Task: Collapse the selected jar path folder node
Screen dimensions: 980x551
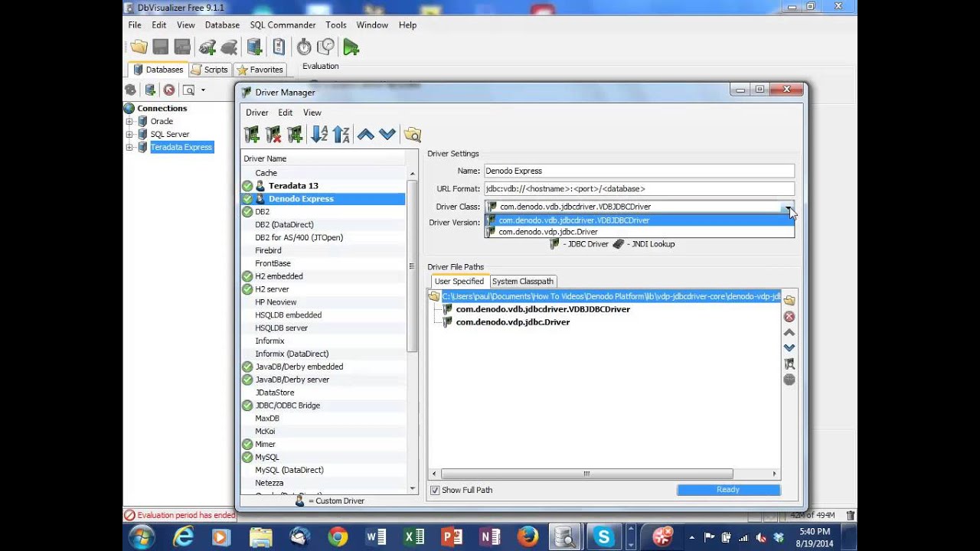Action: click(434, 296)
